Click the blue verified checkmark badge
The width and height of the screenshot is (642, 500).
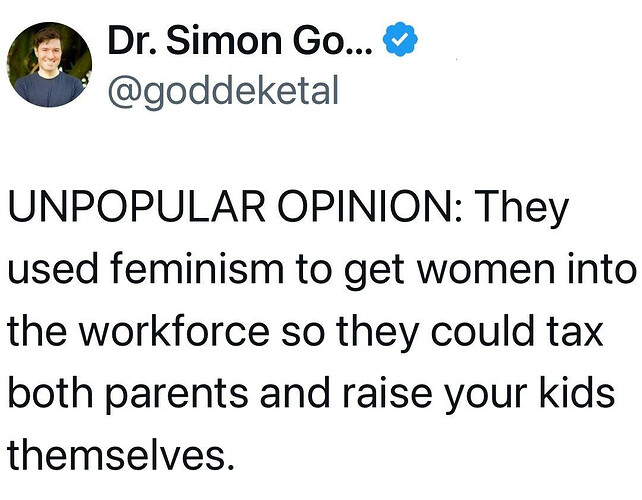(x=400, y=39)
